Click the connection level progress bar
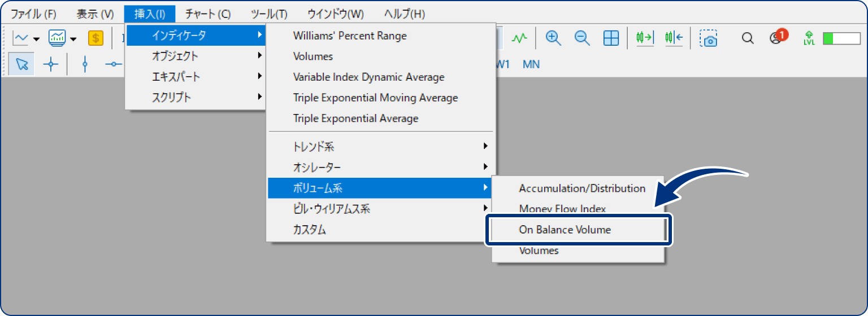This screenshot has width=868, height=316. (841, 38)
